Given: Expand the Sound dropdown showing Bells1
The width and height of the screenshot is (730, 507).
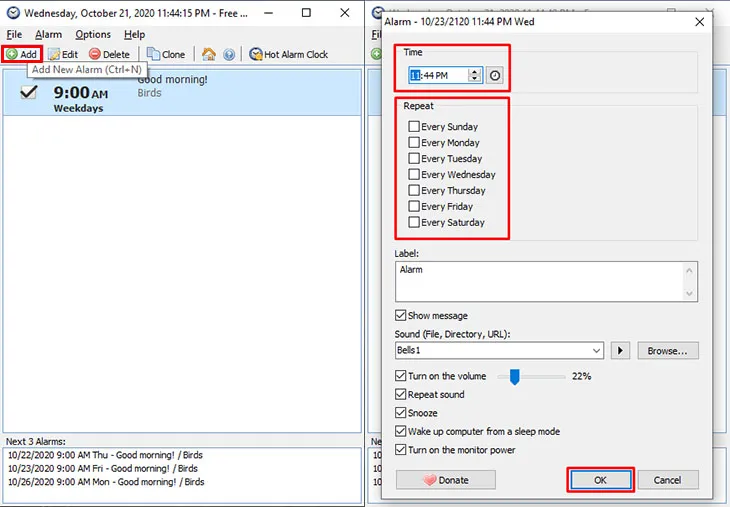Looking at the screenshot, I should coord(596,351).
